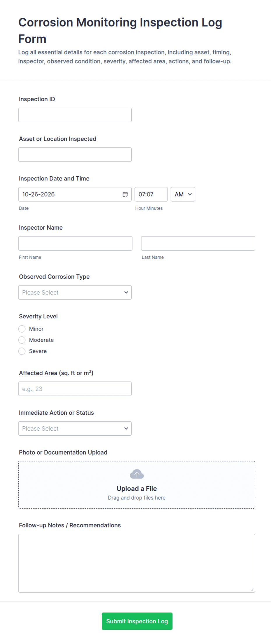Image resolution: width=271 pixels, height=644 pixels.
Task: Open the Observed Corrosion Type dropdown
Action: tap(75, 292)
